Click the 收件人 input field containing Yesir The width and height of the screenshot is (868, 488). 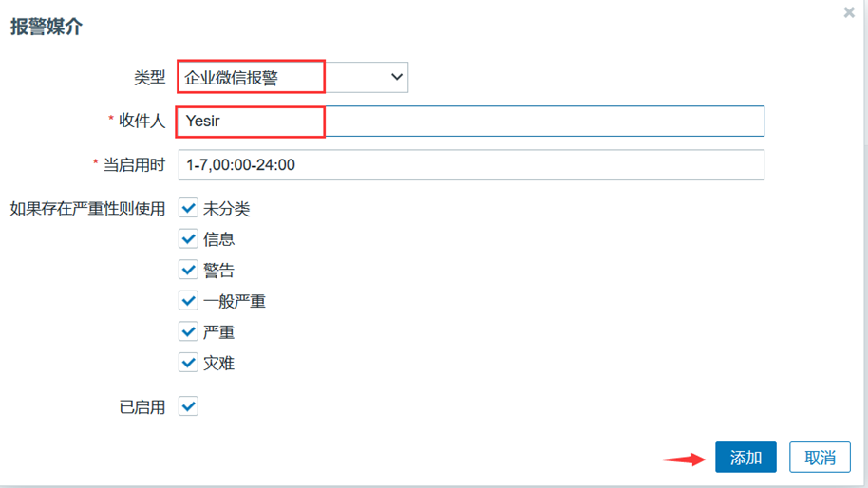click(x=471, y=121)
